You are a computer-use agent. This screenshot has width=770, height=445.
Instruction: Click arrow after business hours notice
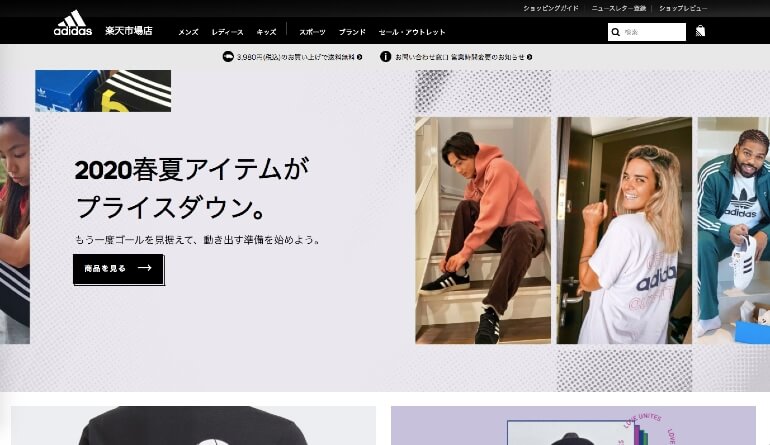tap(529, 57)
